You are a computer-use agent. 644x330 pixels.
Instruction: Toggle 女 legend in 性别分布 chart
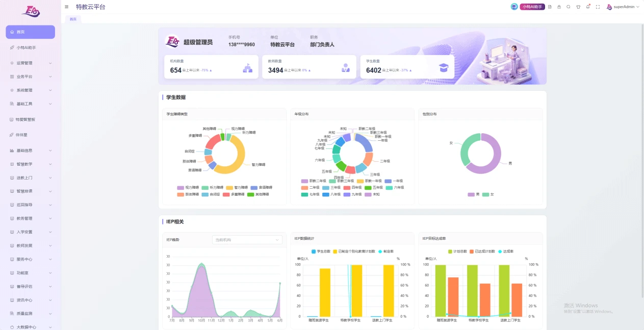[488, 194]
